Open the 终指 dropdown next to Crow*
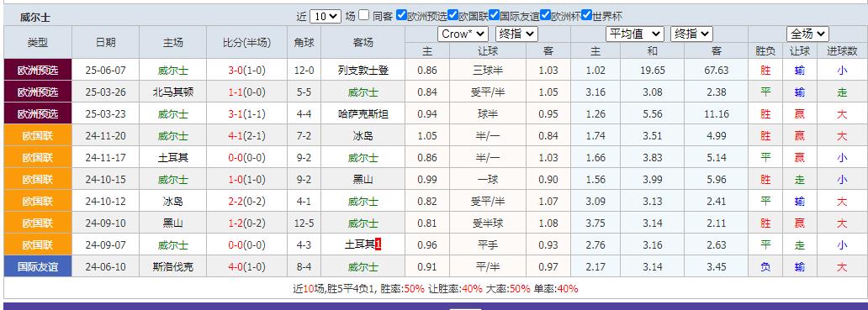 [516, 34]
